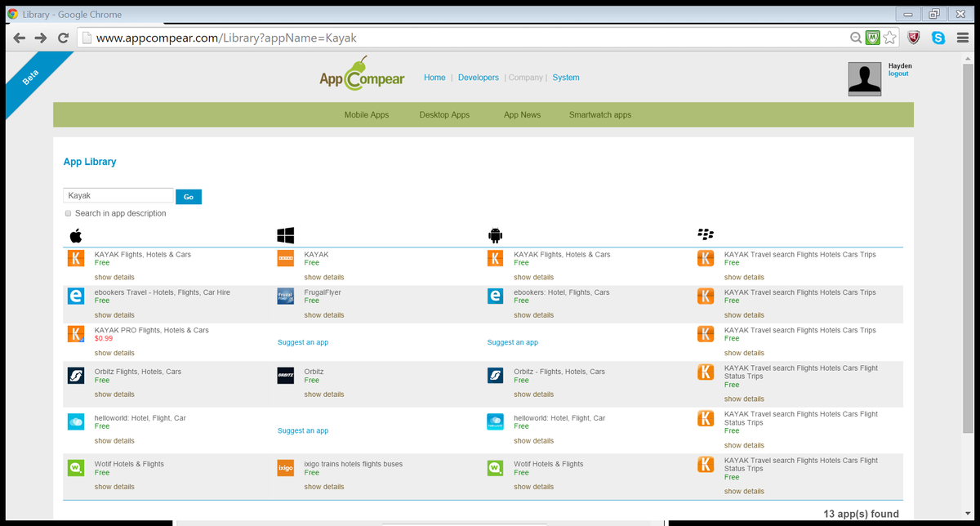Click the Wotif Hotels & Flights iOS icon
980x526 pixels.
(75, 468)
